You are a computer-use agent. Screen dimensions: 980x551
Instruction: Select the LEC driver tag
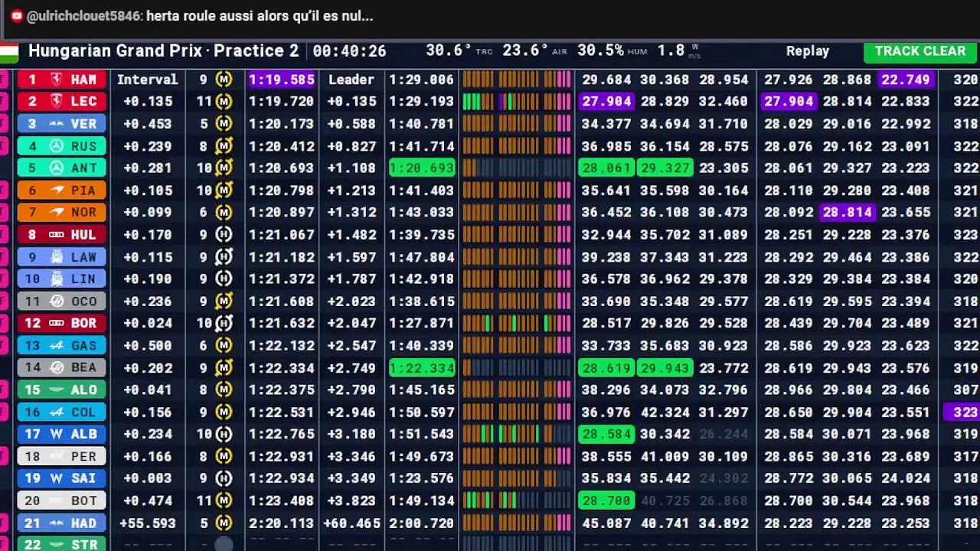point(62,102)
